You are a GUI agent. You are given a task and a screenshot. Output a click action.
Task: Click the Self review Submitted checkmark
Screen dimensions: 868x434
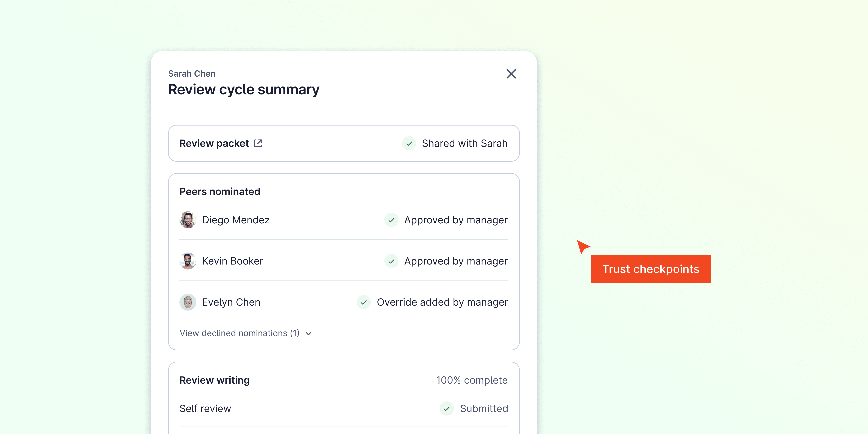point(446,409)
